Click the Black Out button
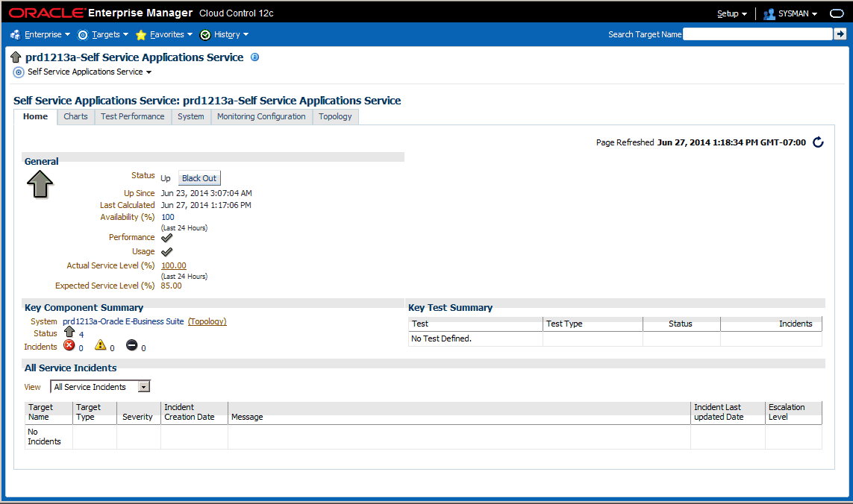 (199, 178)
